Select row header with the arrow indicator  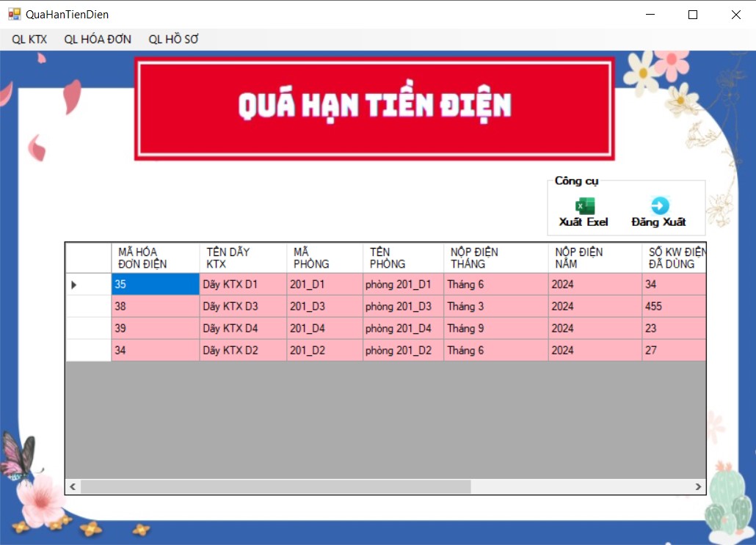[x=89, y=285]
